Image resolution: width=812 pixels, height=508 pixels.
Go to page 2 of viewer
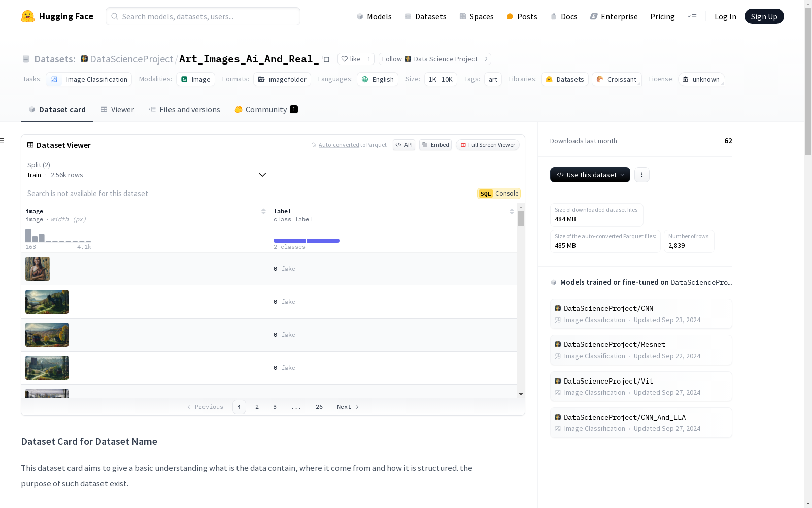[257, 407]
